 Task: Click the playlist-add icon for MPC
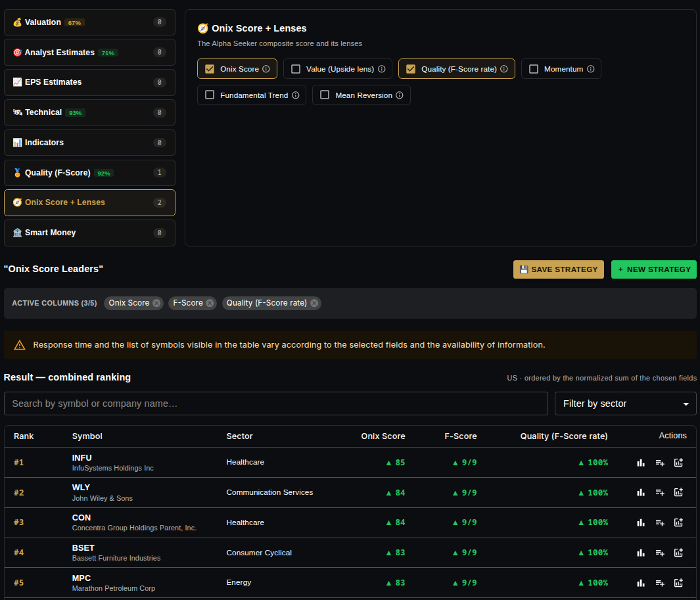[x=660, y=583]
